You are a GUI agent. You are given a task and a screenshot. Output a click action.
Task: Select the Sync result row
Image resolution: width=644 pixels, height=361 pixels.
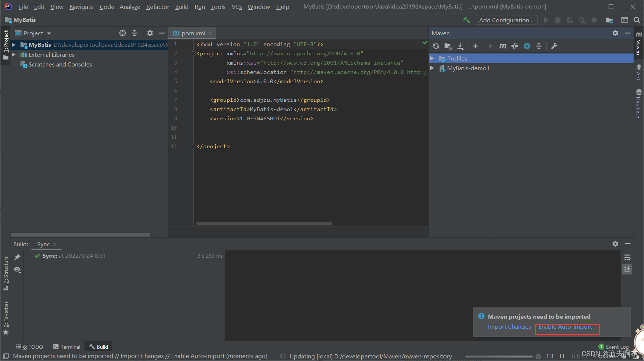(x=124, y=256)
